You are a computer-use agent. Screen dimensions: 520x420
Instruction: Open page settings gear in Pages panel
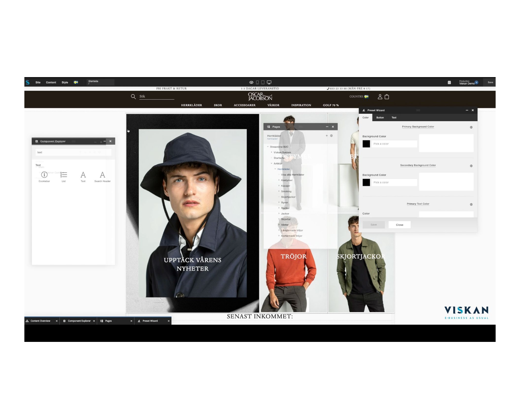click(331, 136)
